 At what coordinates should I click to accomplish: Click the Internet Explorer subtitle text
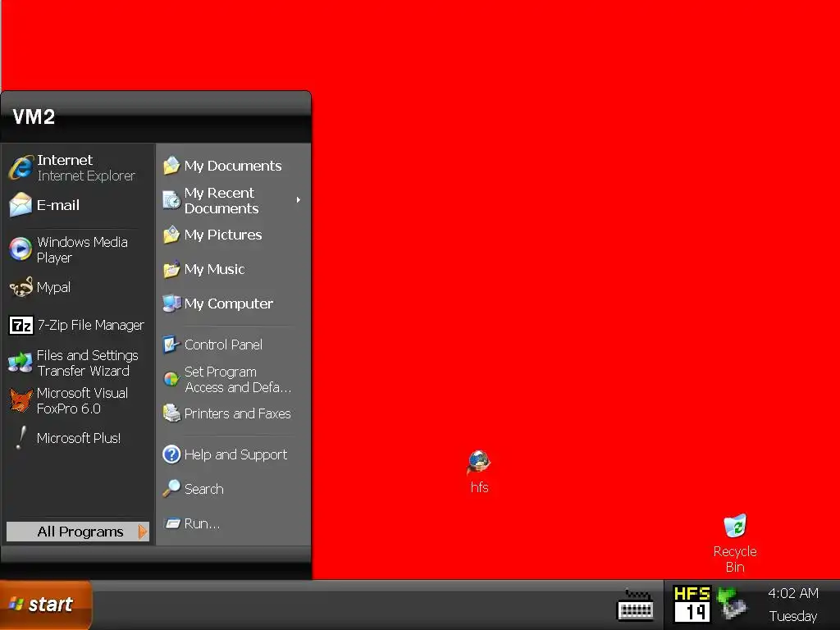86,176
